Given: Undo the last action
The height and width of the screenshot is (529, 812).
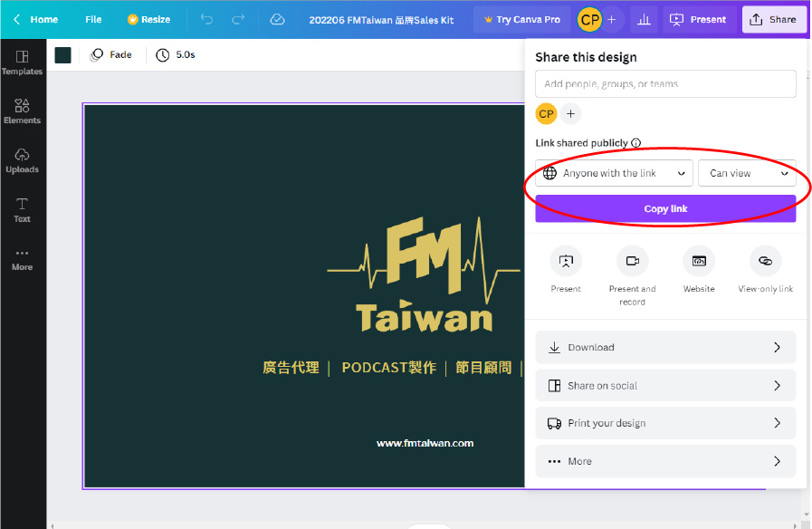Looking at the screenshot, I should (x=206, y=20).
